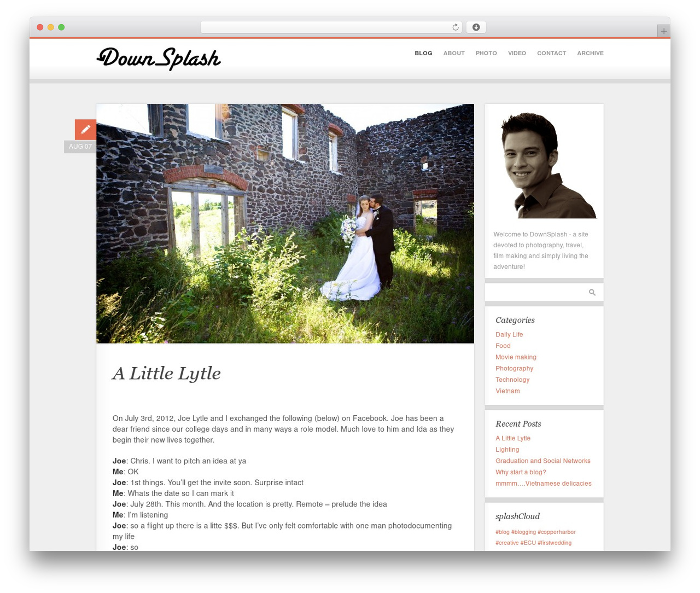This screenshot has width=700, height=593.
Task: Open 'A Little Lytle' in Recent Posts
Action: click(x=513, y=438)
